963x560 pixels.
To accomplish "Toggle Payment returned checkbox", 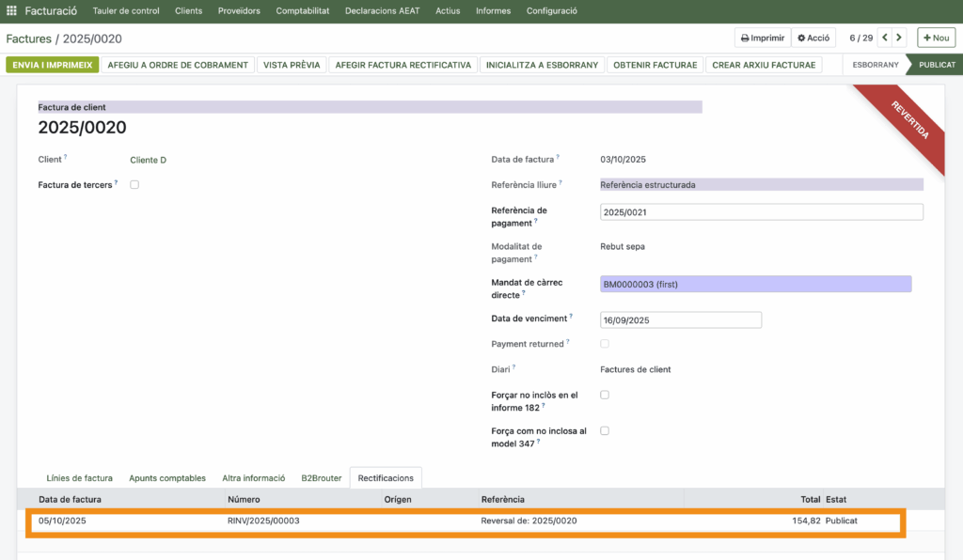I will (605, 344).
